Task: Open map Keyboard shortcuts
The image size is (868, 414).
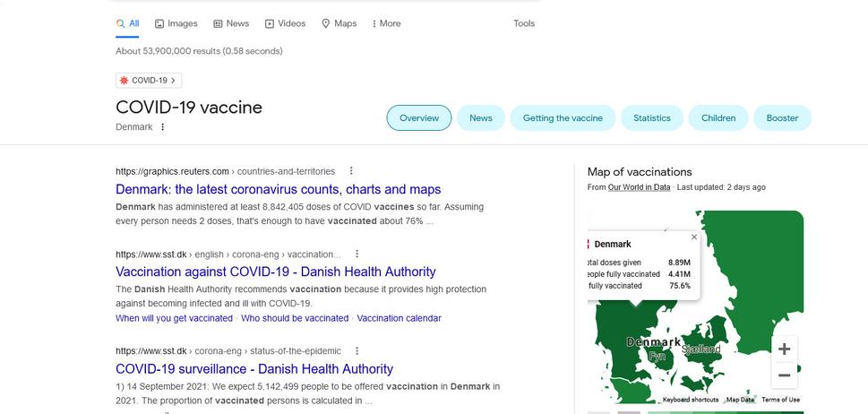Action: [691, 400]
